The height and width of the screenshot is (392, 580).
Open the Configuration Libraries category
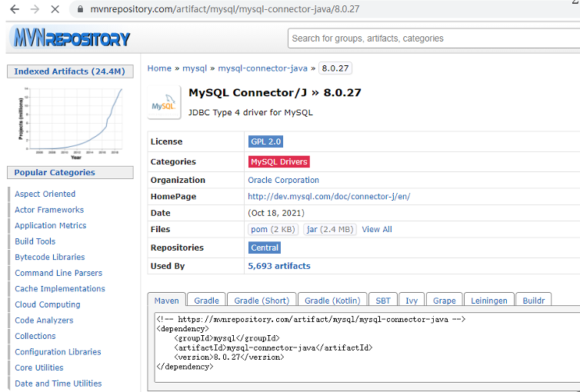coord(58,352)
